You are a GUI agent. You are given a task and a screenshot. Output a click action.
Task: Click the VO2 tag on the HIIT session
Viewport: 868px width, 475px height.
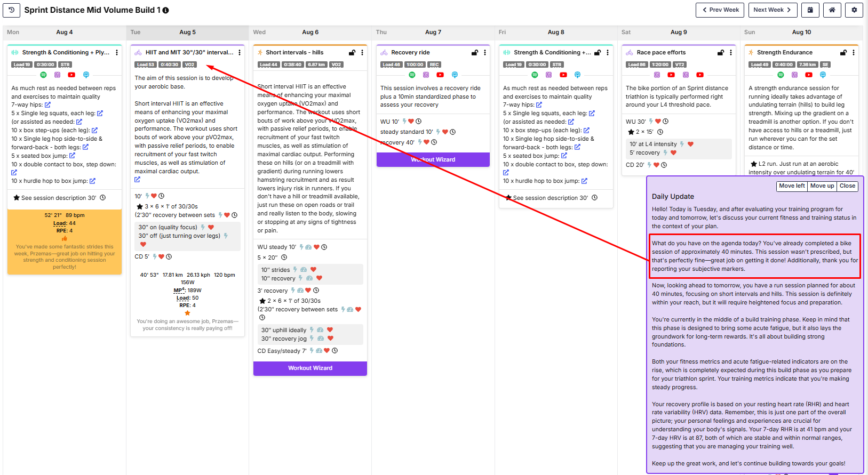[x=190, y=65]
